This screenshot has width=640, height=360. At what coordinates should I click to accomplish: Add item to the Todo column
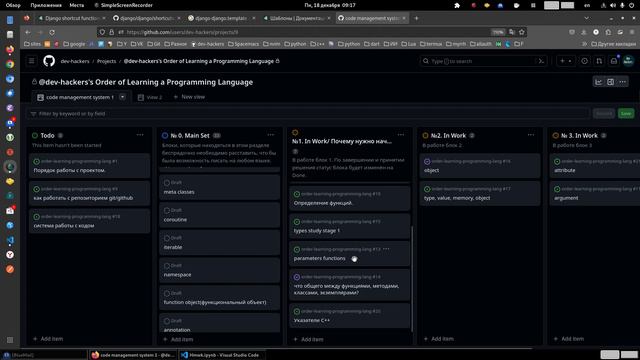tap(48, 339)
